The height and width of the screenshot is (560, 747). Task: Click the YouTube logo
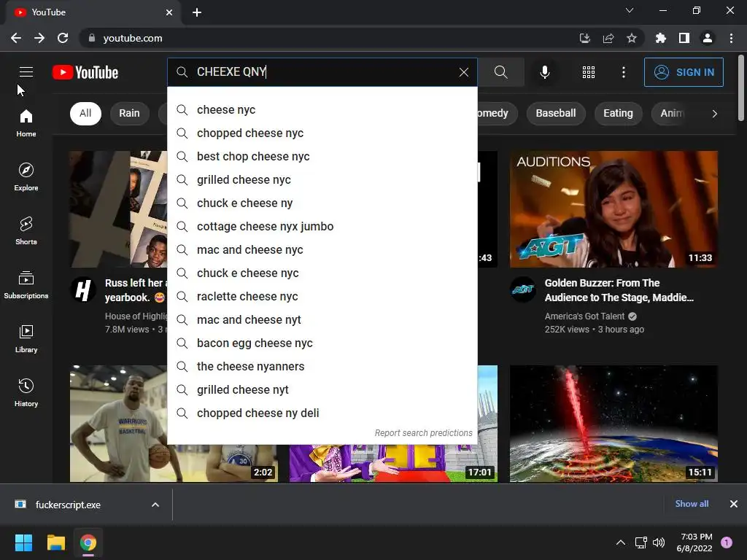tap(85, 72)
